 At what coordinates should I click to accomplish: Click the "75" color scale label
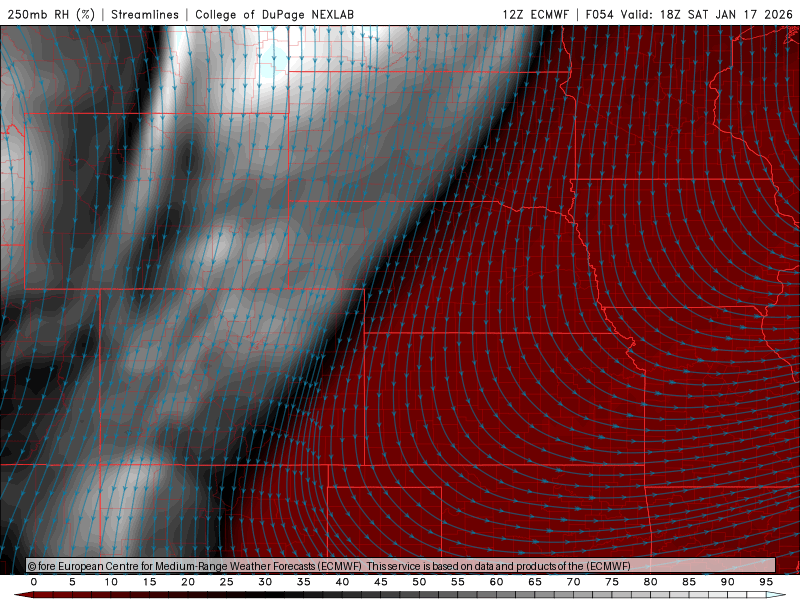(x=612, y=582)
